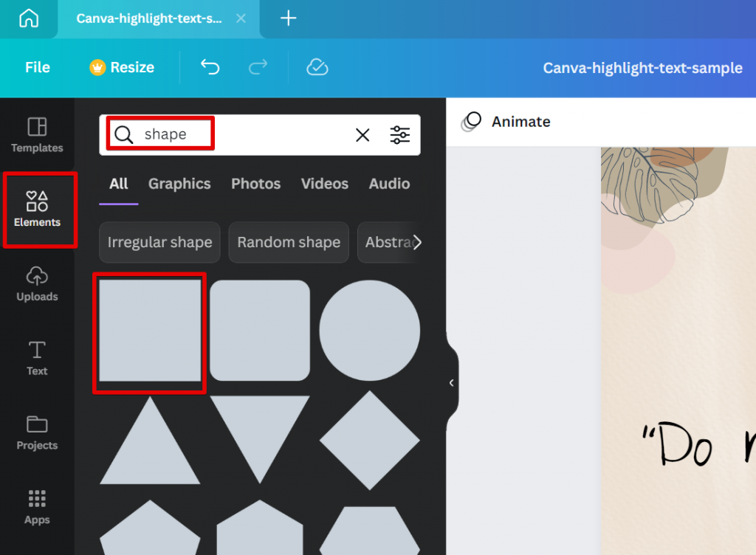The image size is (756, 555).
Task: Switch to the Photos tab
Action: click(x=255, y=184)
